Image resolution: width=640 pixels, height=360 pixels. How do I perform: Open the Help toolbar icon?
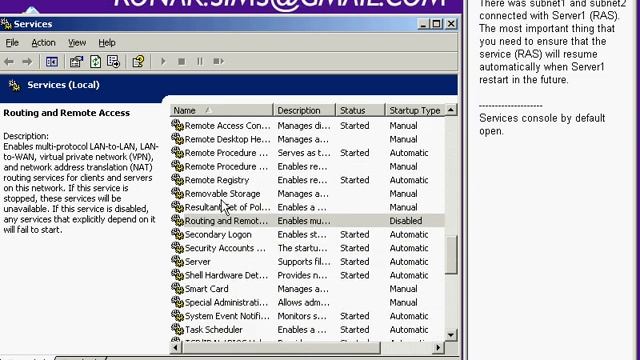click(138, 62)
